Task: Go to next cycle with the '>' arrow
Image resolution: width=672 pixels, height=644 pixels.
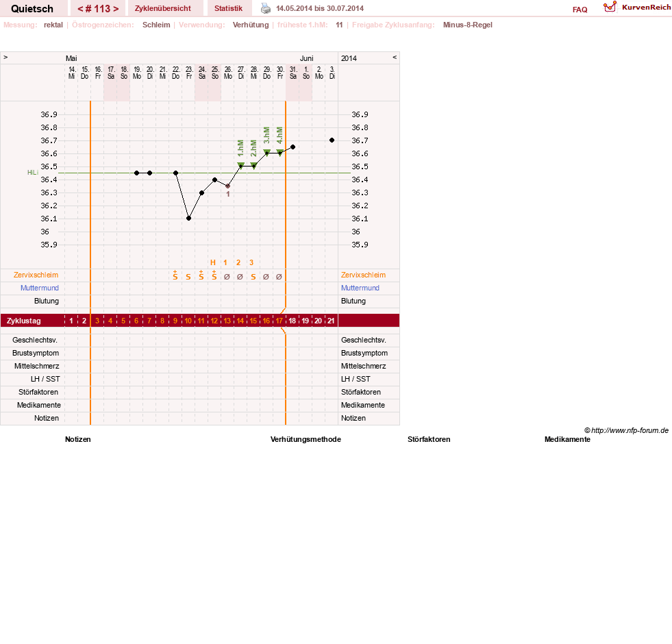Action: (116, 9)
